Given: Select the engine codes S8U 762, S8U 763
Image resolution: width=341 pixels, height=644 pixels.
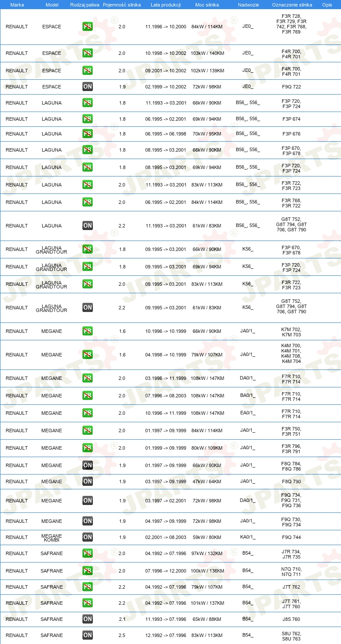Looking at the screenshot, I should 291,635.
